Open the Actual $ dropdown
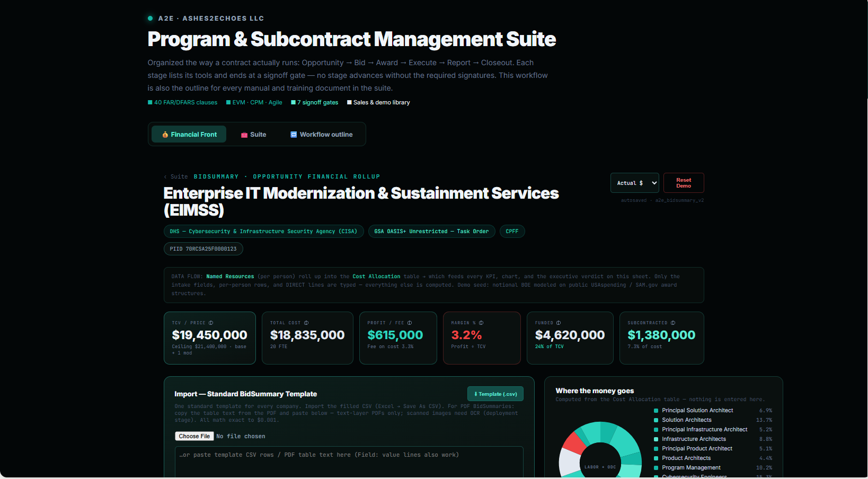The width and height of the screenshot is (868, 479). tap(635, 183)
